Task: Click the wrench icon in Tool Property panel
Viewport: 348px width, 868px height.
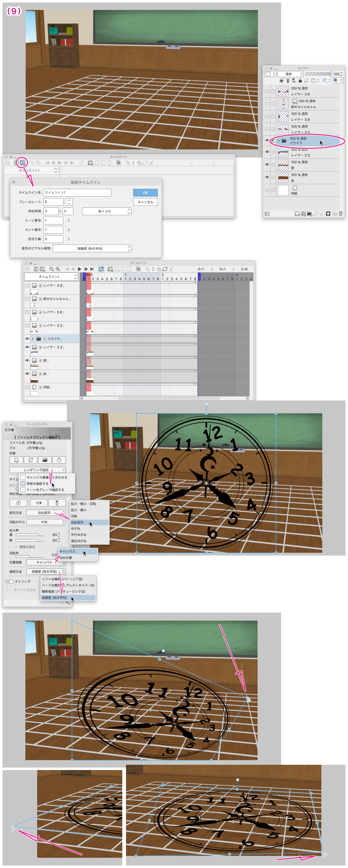Action: pyautogui.click(x=67, y=602)
